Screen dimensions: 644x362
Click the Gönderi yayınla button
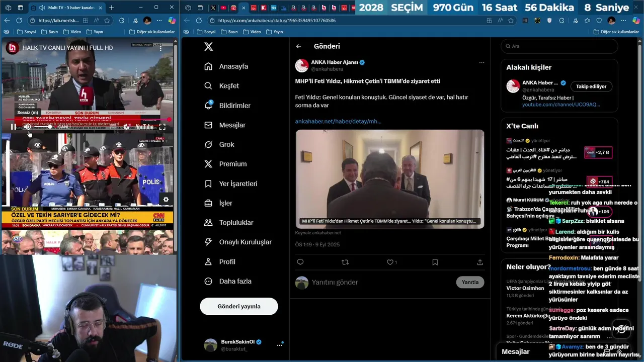pyautogui.click(x=238, y=306)
